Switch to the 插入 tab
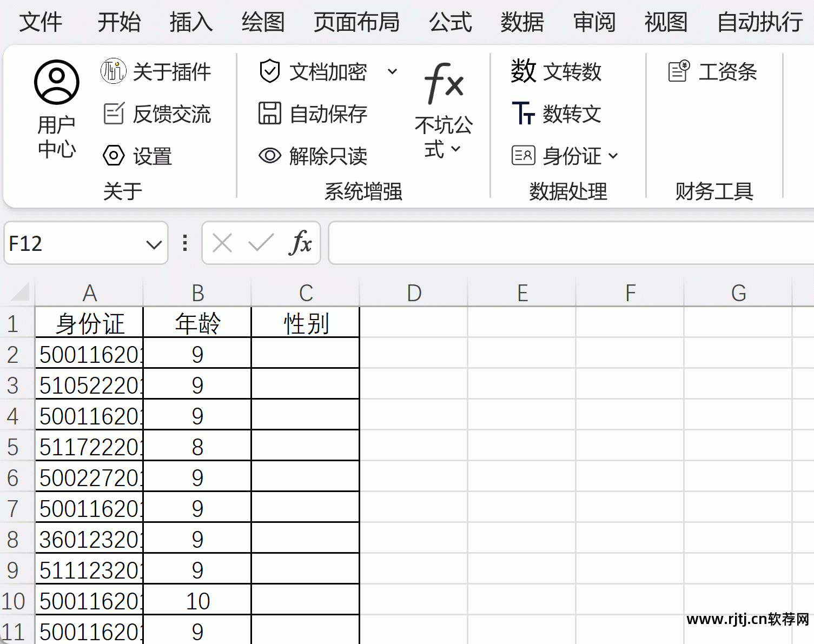 [x=191, y=22]
